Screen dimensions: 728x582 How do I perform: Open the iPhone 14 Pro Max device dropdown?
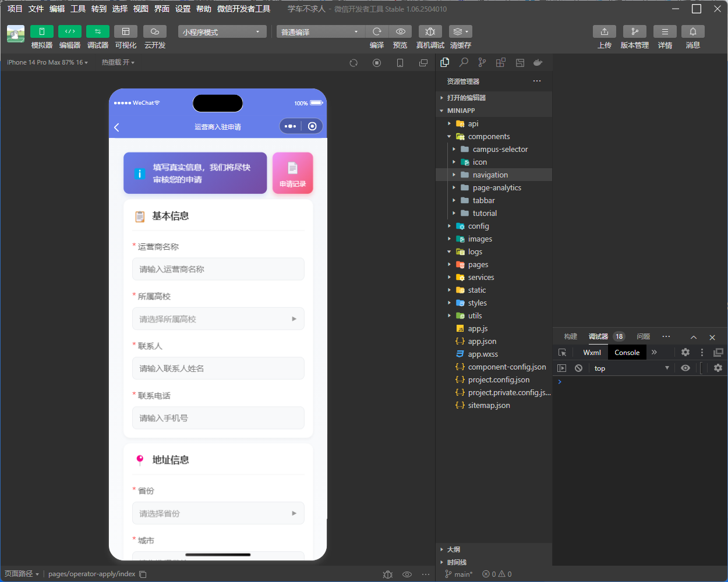47,62
